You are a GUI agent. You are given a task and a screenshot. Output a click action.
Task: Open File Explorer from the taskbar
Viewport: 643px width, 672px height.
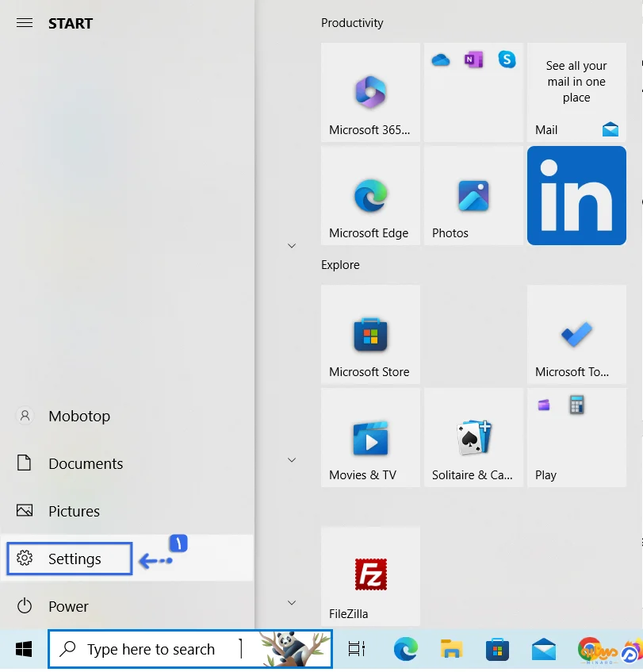click(451, 649)
